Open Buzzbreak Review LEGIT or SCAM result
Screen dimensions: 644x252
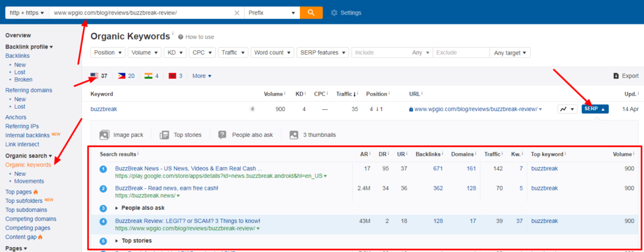[187, 221]
